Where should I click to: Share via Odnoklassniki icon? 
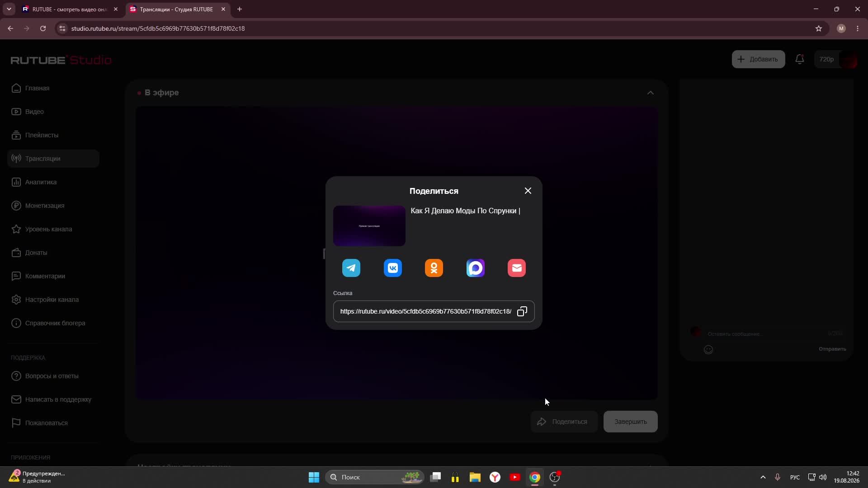(x=434, y=268)
